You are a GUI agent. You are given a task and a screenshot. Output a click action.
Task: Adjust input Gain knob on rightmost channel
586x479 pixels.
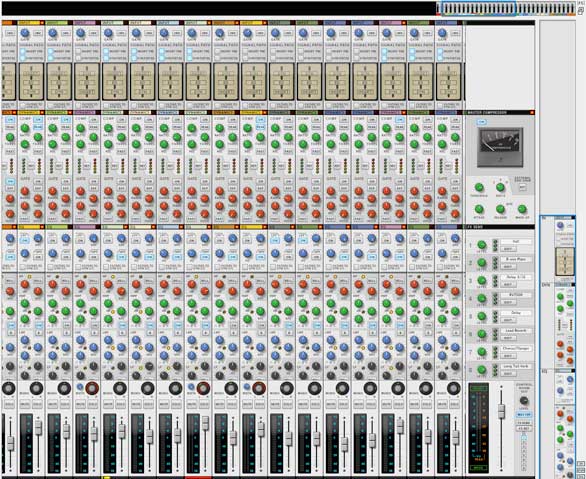click(x=442, y=33)
